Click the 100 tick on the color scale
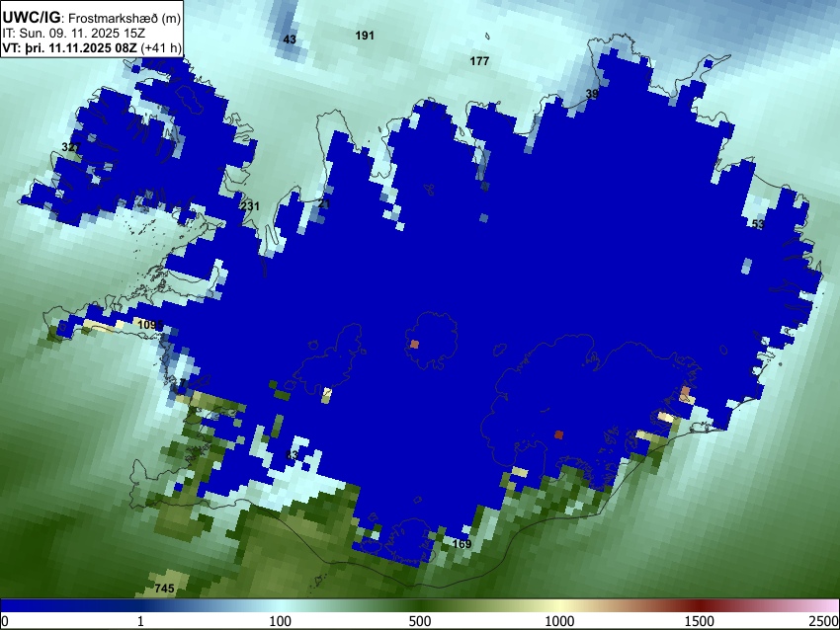This screenshot has height=630, width=840. point(280,621)
